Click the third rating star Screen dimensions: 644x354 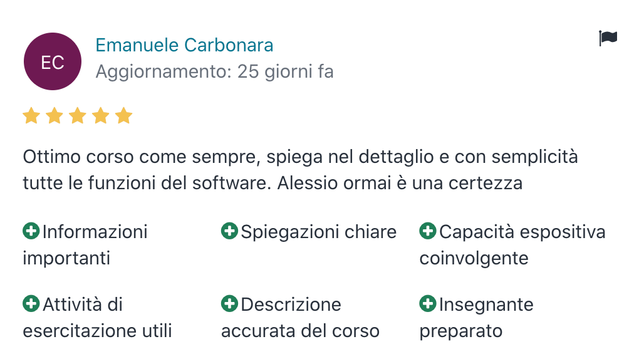(78, 116)
